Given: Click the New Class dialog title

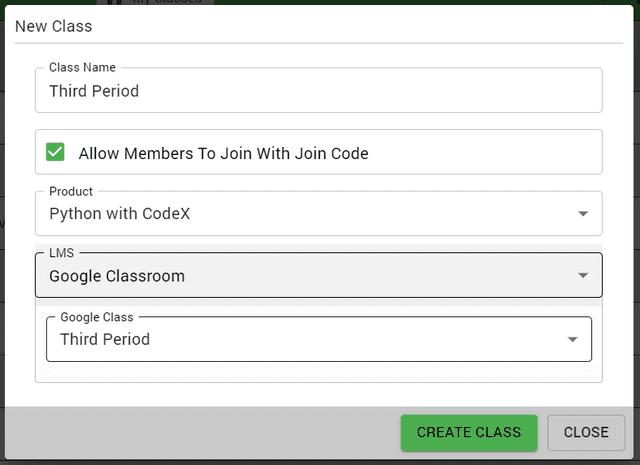Looking at the screenshot, I should pyautogui.click(x=53, y=27).
